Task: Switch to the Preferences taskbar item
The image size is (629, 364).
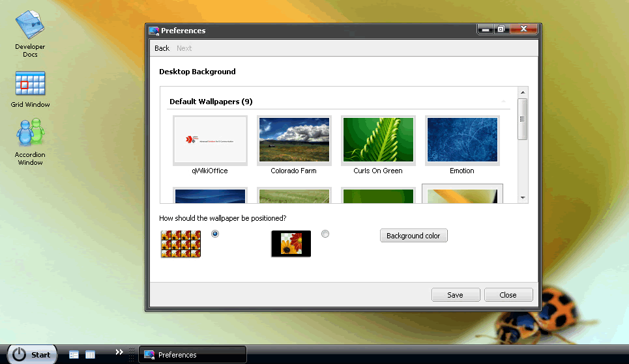Action: [193, 355]
